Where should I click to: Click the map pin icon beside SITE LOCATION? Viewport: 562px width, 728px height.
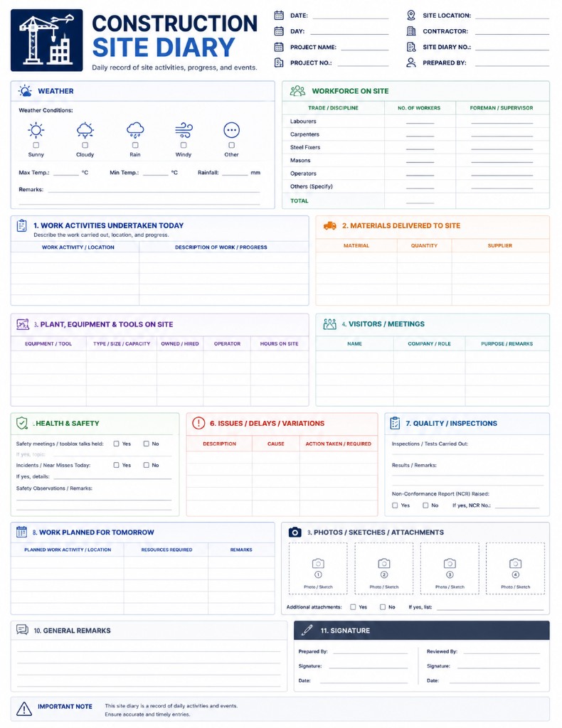411,16
